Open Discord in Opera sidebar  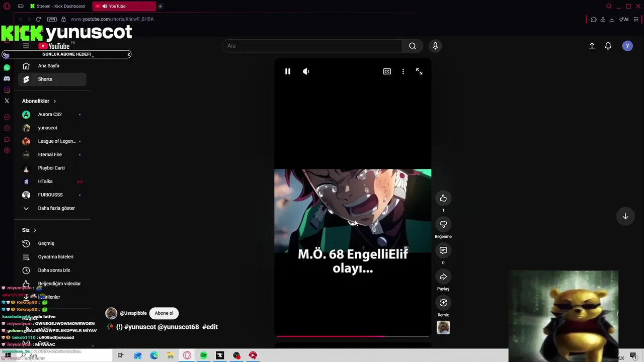7,78
